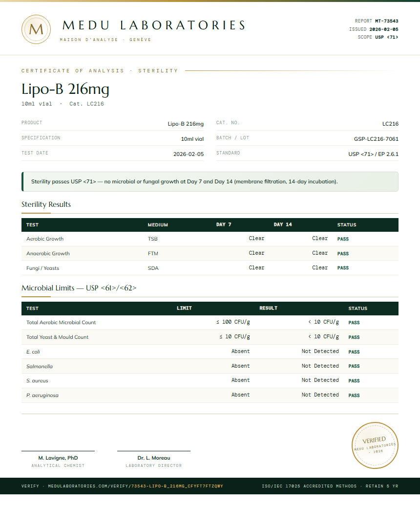Image resolution: width=420 pixels, height=509 pixels.
Task: Select the Medu Laboratories heading
Action: pyautogui.click(x=154, y=25)
